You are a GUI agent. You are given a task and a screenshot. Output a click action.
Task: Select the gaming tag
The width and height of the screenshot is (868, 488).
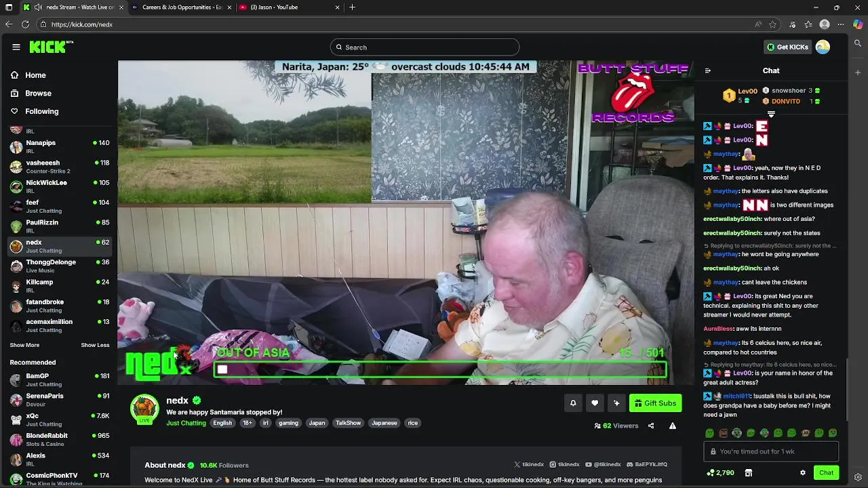coord(288,423)
